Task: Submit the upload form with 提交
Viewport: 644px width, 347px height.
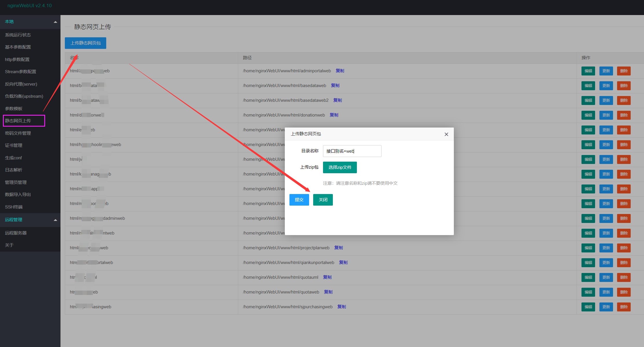Action: [x=299, y=200]
